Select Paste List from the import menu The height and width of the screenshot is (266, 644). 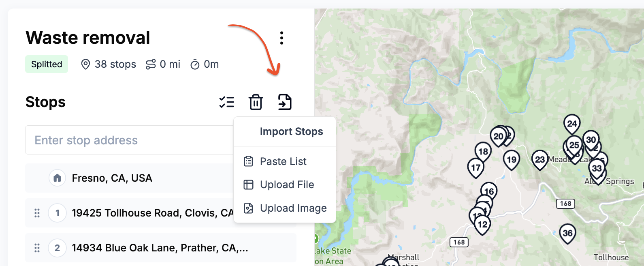(283, 161)
